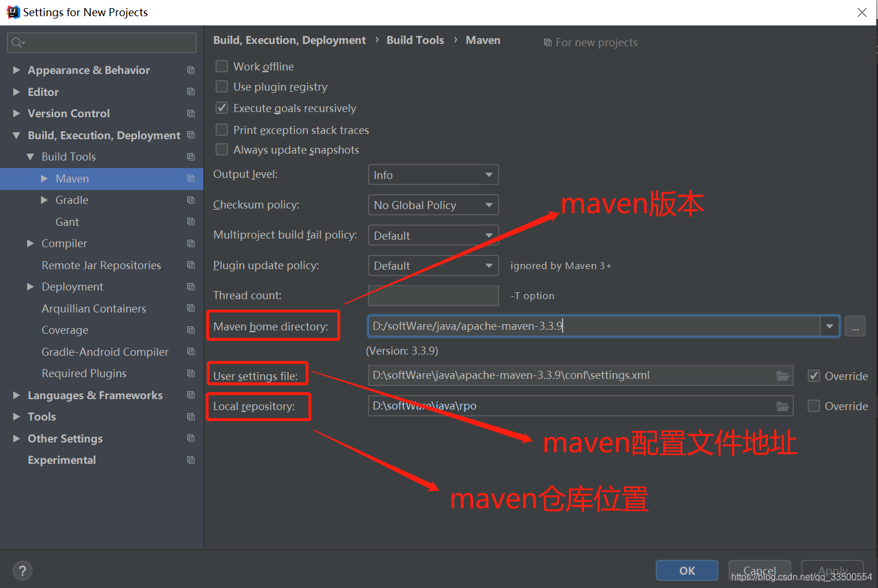Open the Plugin update policy dropdown
The image size is (878, 588).
point(433,266)
